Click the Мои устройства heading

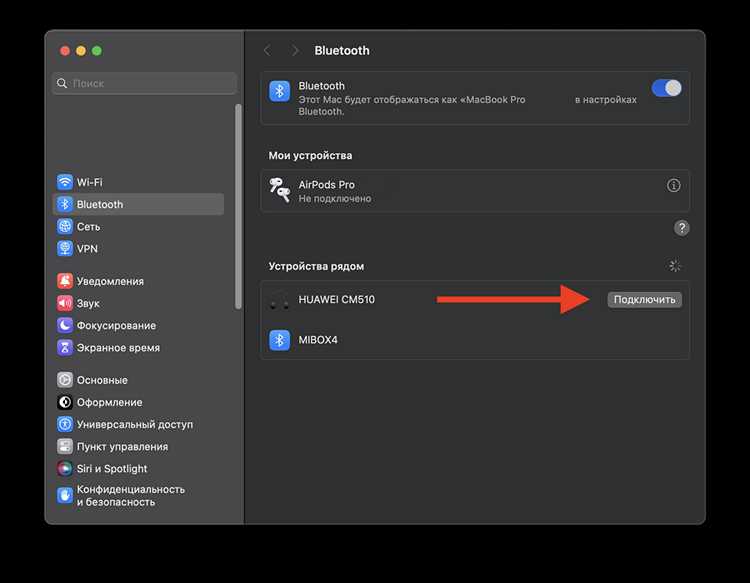click(x=310, y=155)
